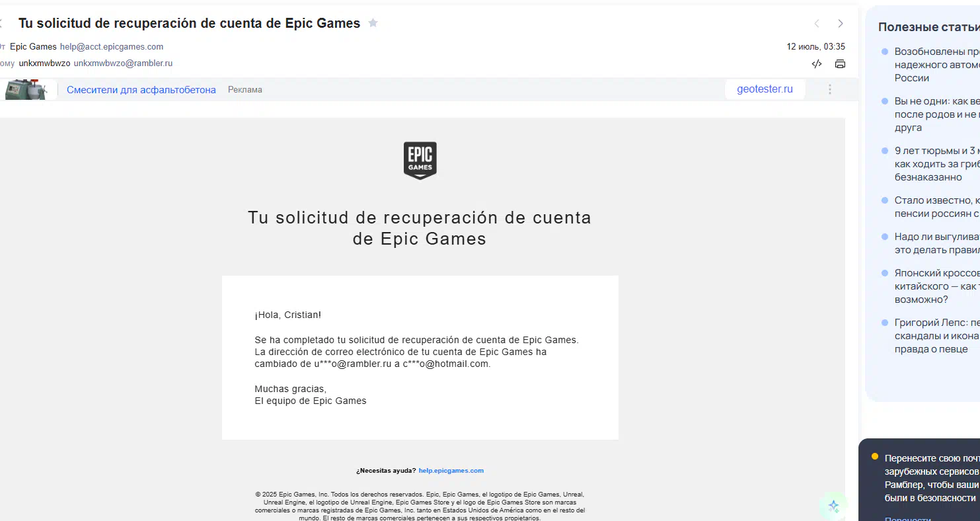Open article about Японский кроссовер

tap(937, 286)
